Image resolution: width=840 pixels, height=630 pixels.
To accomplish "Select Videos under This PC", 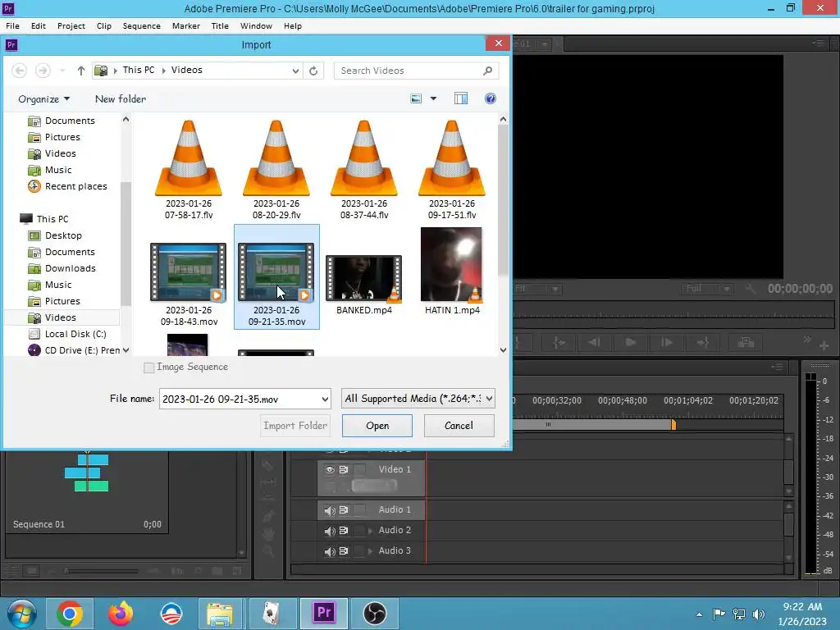I will click(52, 317).
